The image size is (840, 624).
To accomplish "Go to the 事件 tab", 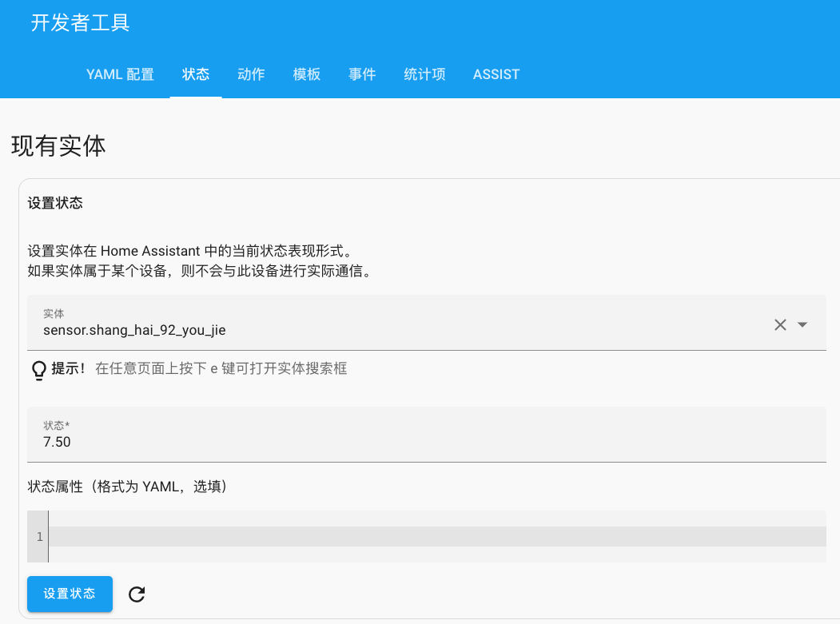I will 361,74.
